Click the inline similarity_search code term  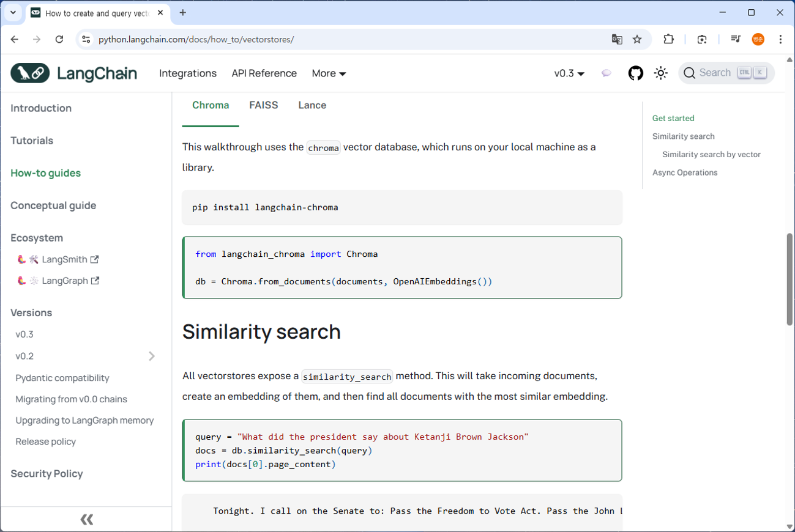[347, 376]
